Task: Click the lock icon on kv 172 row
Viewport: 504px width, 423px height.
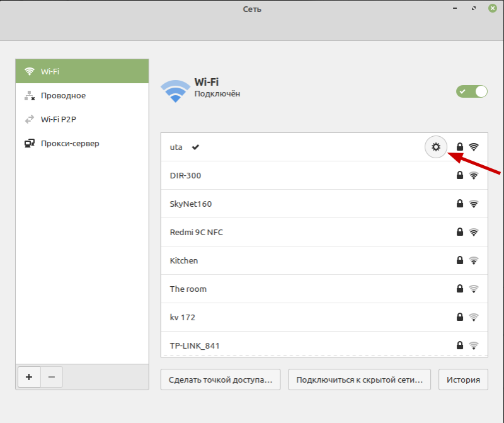Action: pyautogui.click(x=460, y=317)
